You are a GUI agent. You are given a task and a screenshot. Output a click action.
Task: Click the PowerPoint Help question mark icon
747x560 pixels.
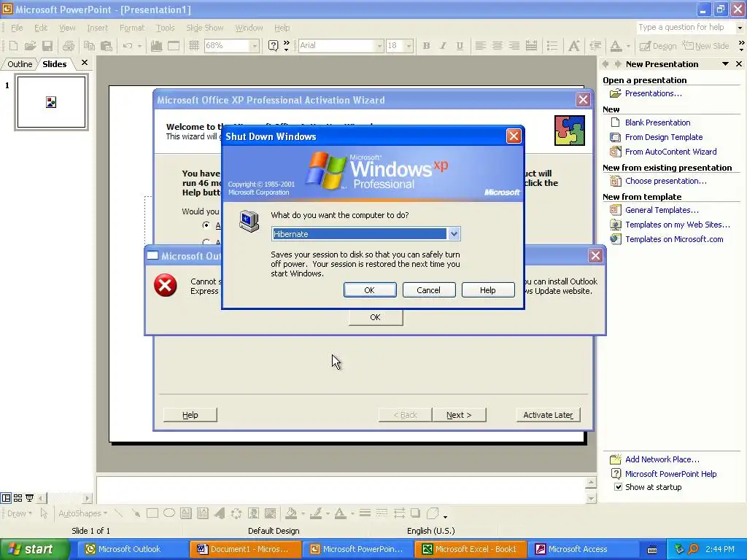tap(273, 46)
